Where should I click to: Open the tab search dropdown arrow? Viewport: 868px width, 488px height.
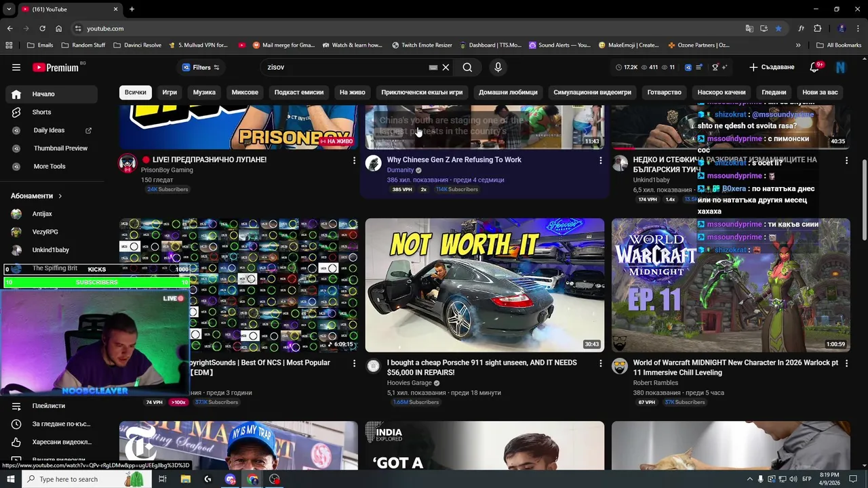pos(9,9)
